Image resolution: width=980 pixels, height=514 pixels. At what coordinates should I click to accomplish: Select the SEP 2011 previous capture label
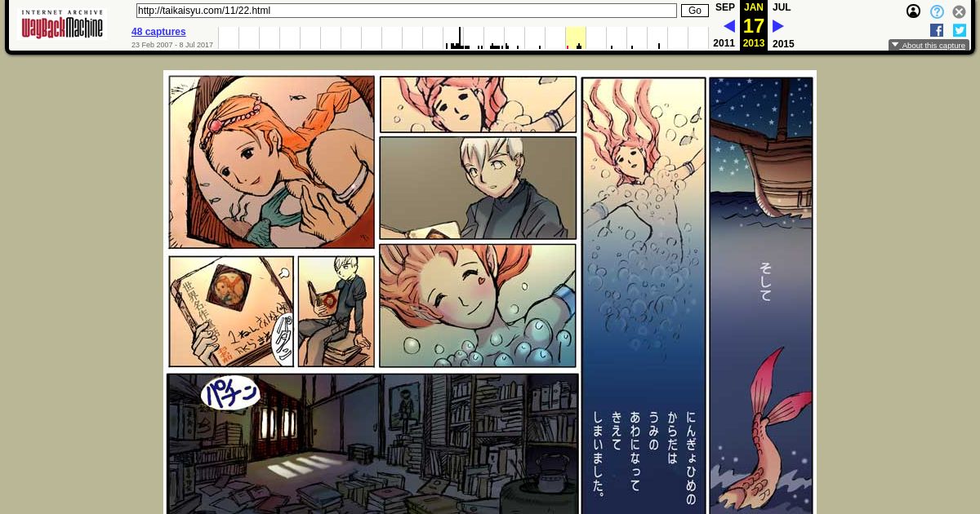point(724,7)
